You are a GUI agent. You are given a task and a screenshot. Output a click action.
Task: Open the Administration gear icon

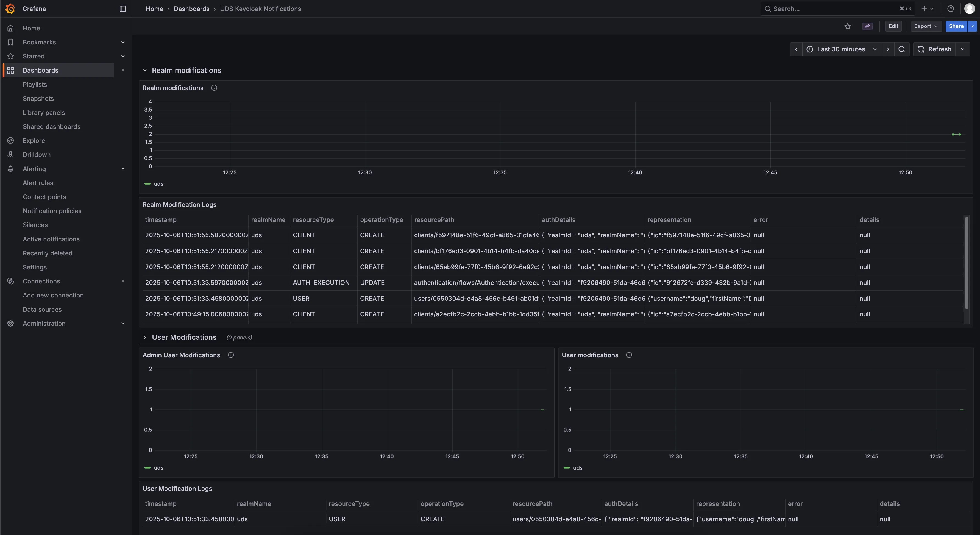(x=10, y=324)
